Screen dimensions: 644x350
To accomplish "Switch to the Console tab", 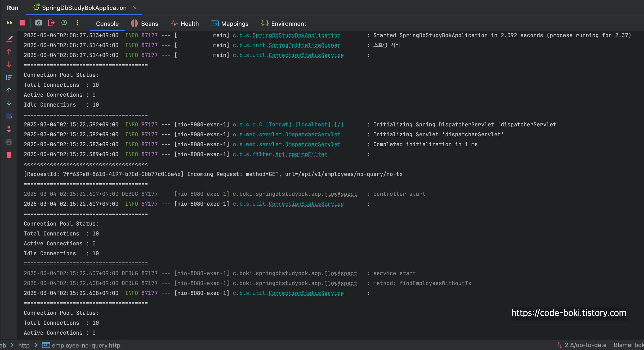I will (x=107, y=24).
